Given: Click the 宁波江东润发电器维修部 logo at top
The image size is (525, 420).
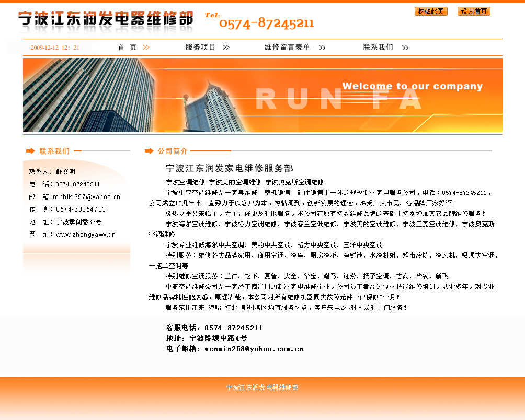Looking at the screenshot, I should [x=106, y=19].
